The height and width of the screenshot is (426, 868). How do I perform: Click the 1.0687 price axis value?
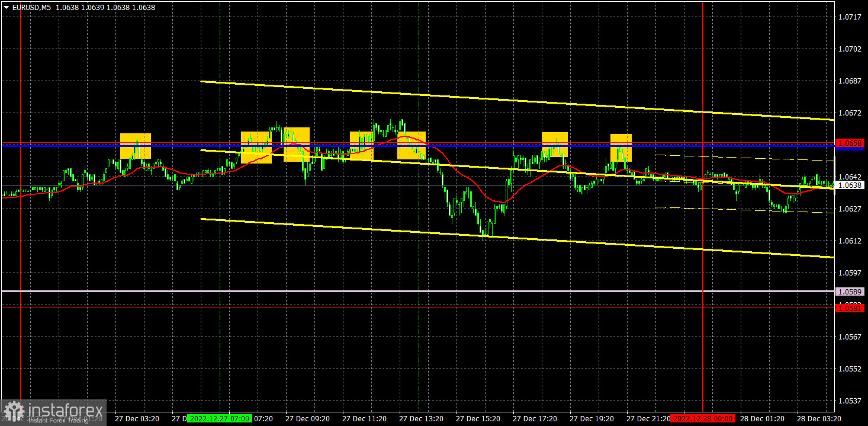850,81
